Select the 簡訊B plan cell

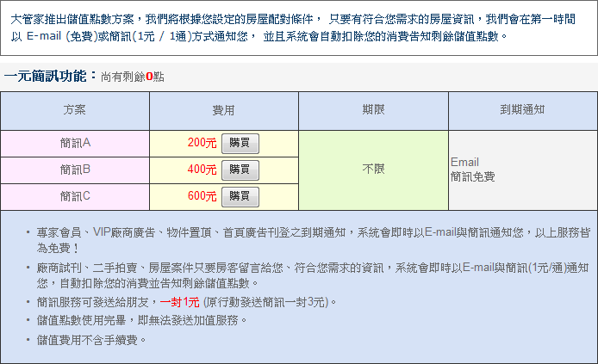75,170
